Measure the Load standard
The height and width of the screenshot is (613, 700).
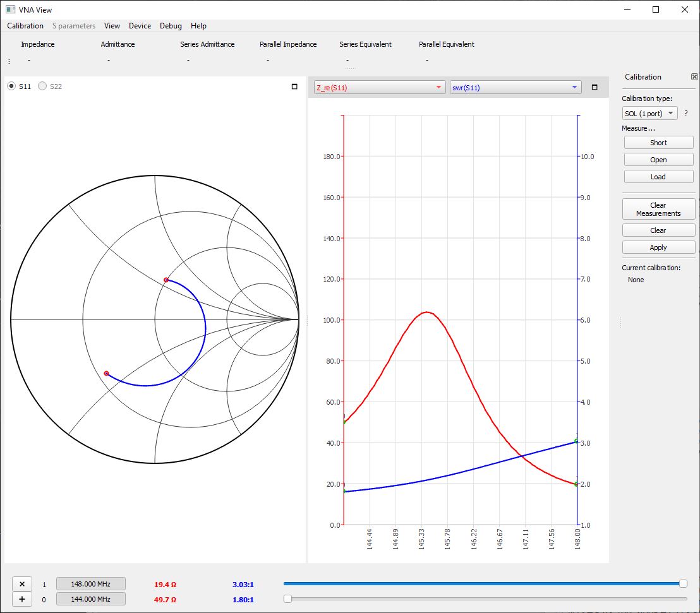(658, 177)
